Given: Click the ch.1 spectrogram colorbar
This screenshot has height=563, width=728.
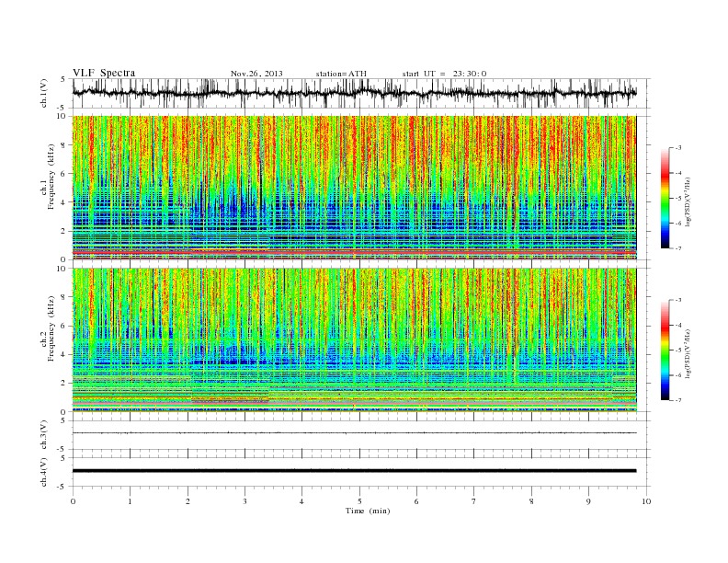Looking at the screenshot, I should pos(665,199).
